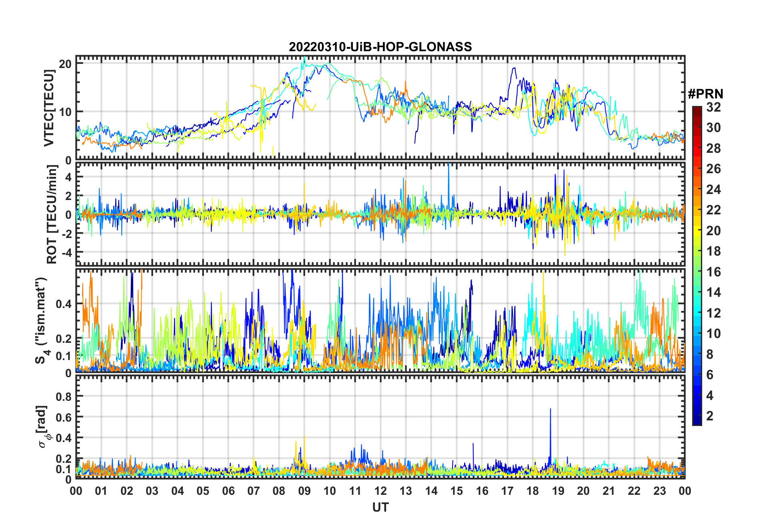
Task: Select the "#PRN" colorbar title
Action: 705,94
